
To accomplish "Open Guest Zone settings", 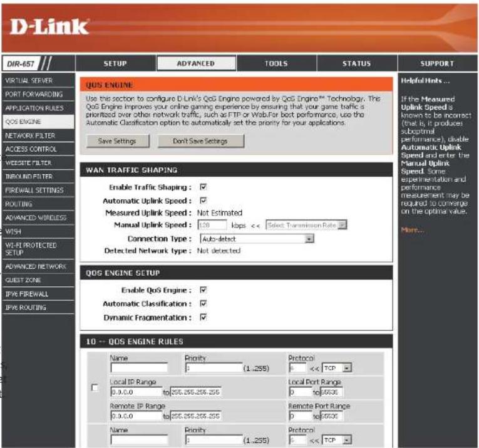I will tap(38, 280).
